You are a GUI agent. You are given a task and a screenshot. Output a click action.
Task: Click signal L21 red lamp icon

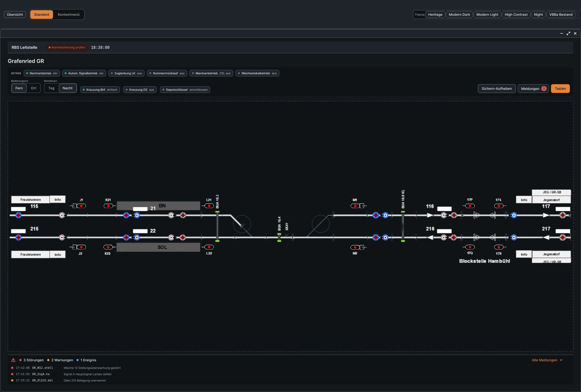(209, 206)
